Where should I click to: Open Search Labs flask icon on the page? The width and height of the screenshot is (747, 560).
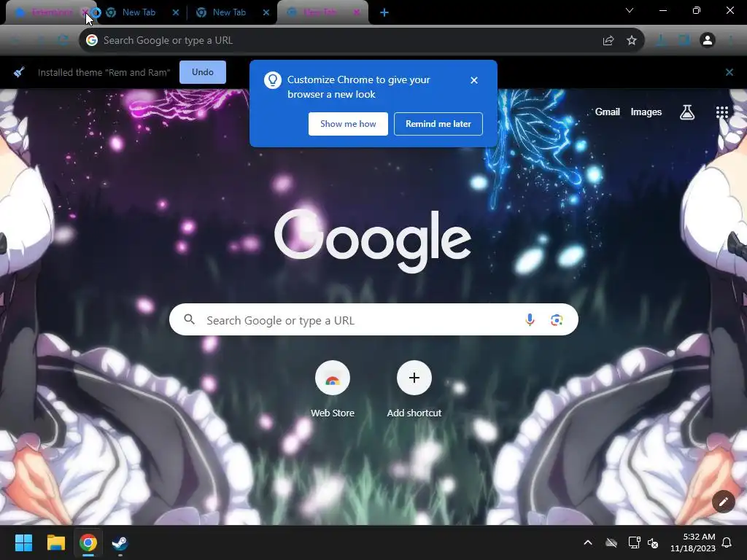687,112
